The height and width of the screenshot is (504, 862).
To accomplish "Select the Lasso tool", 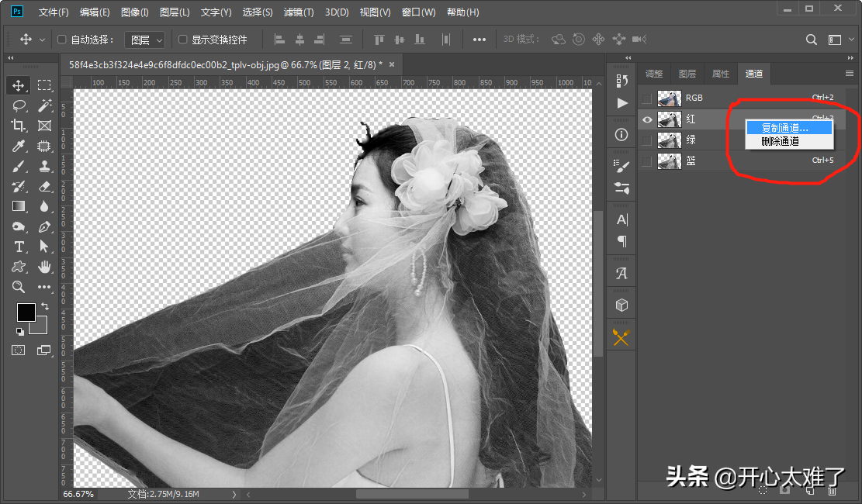I will click(x=19, y=105).
